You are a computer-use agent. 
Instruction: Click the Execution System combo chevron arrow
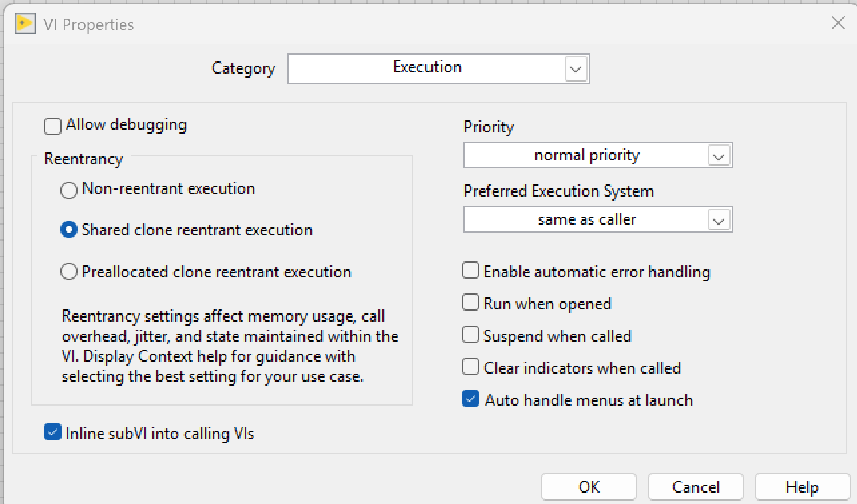point(719,219)
